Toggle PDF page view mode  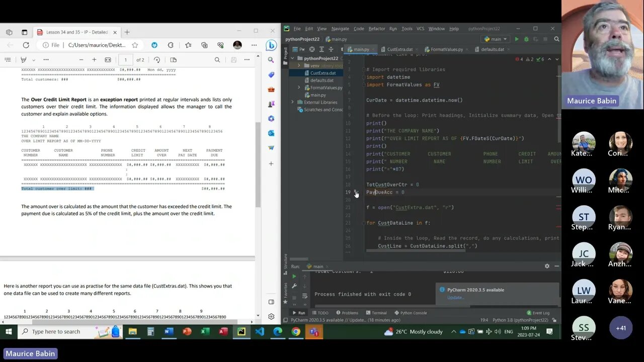pyautogui.click(x=174, y=60)
